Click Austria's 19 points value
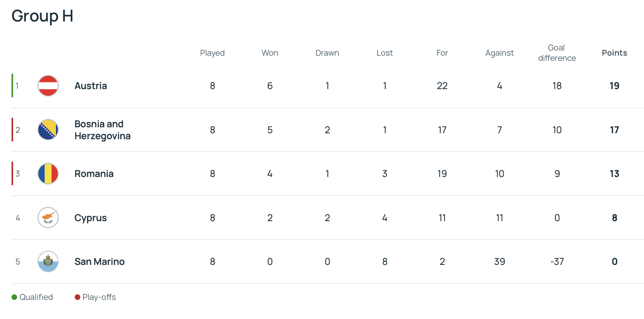The image size is (644, 319). pos(614,86)
